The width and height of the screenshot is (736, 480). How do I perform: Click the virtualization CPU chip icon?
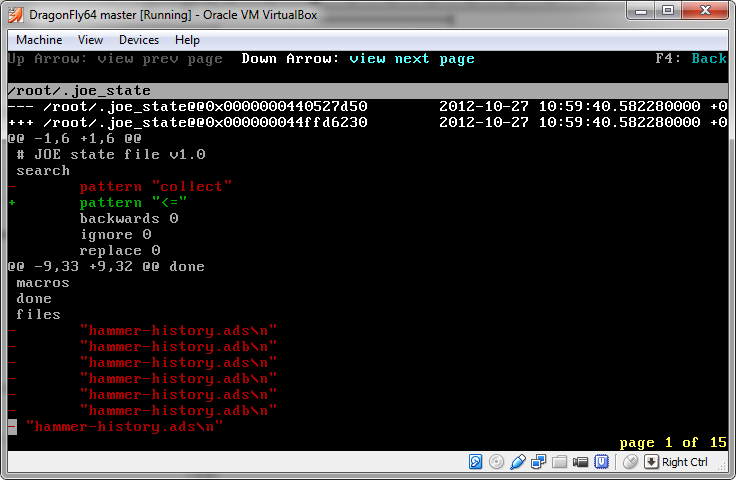[602, 462]
